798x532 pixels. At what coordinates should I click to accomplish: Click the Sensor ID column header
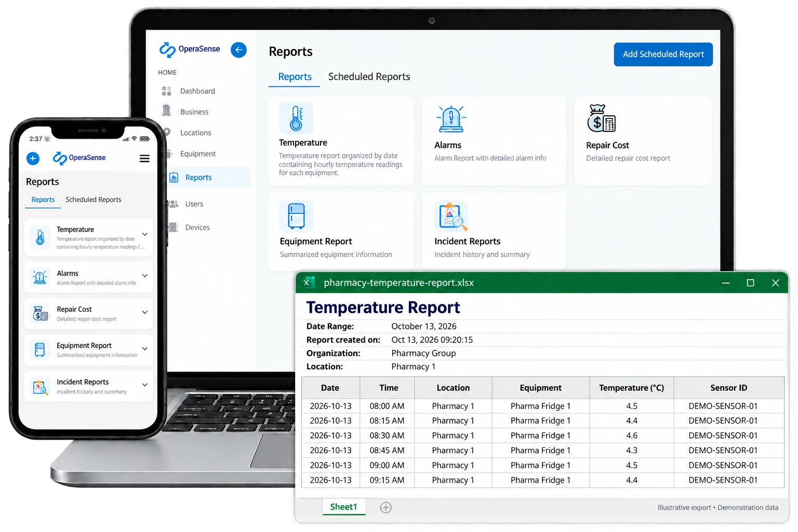pyautogui.click(x=728, y=388)
